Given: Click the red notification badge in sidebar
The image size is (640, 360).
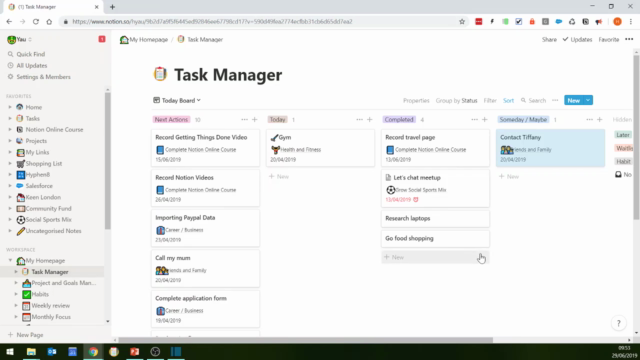Looking at the screenshot, I should click(x=102, y=39).
